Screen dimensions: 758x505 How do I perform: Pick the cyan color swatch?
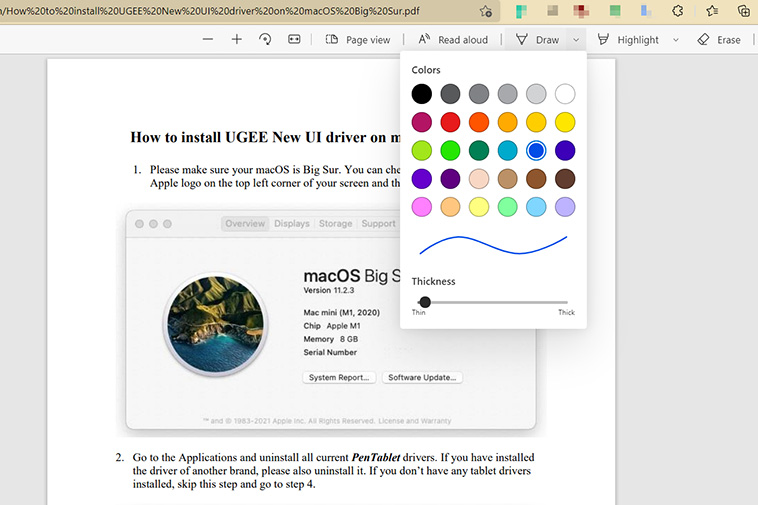click(x=508, y=151)
